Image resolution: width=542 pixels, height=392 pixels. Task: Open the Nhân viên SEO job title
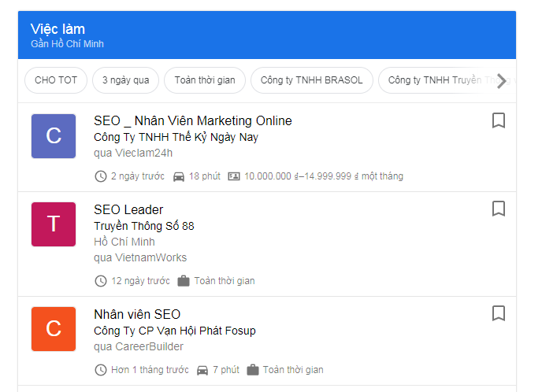tap(137, 314)
